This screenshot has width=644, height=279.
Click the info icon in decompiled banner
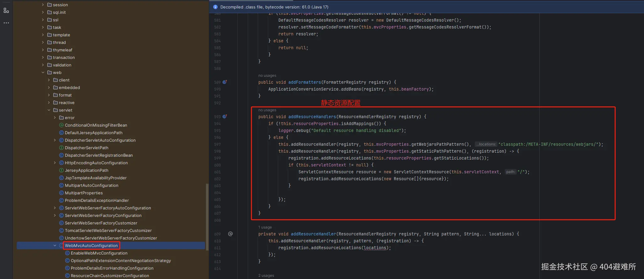(x=215, y=7)
